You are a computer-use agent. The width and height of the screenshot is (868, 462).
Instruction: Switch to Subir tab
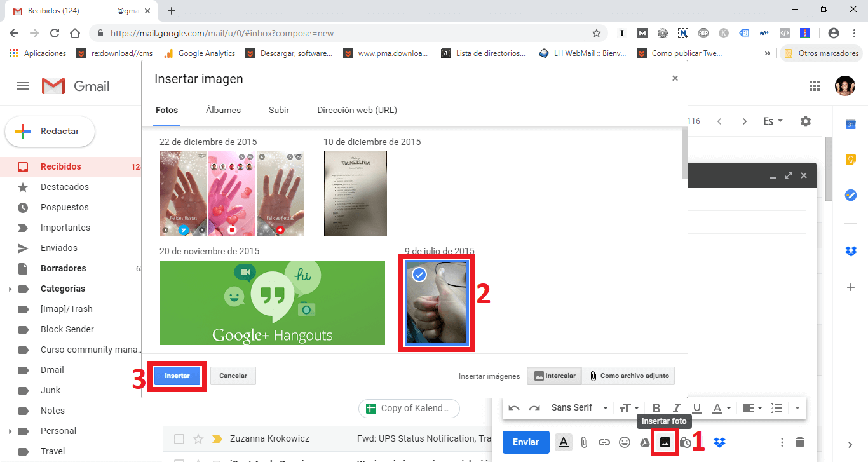[x=279, y=110]
